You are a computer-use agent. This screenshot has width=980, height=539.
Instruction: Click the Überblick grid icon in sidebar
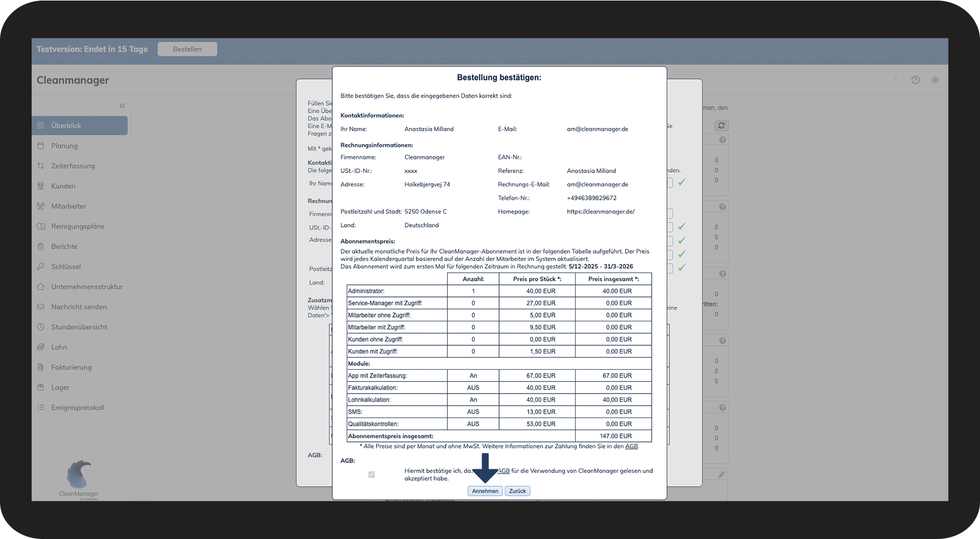pos(40,125)
